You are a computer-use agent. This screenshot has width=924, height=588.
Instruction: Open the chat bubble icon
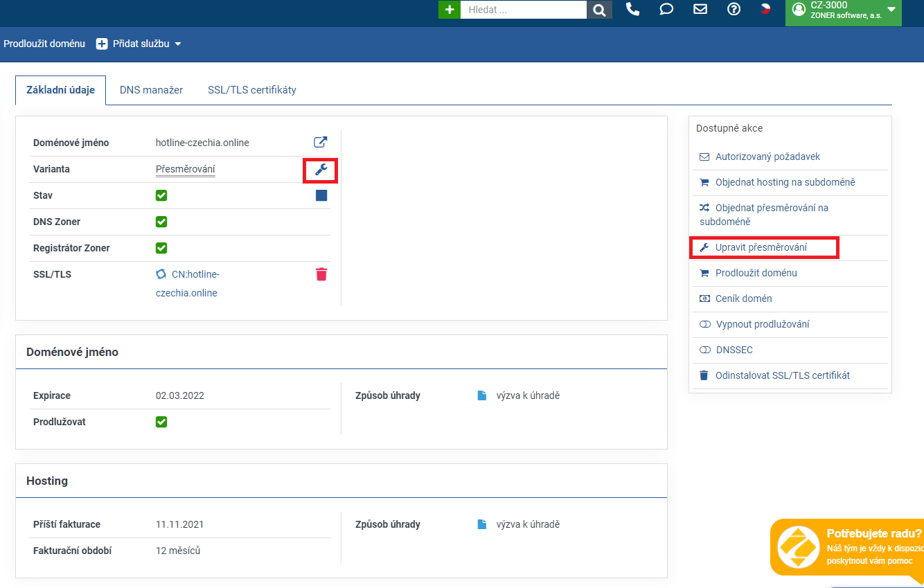pos(666,9)
